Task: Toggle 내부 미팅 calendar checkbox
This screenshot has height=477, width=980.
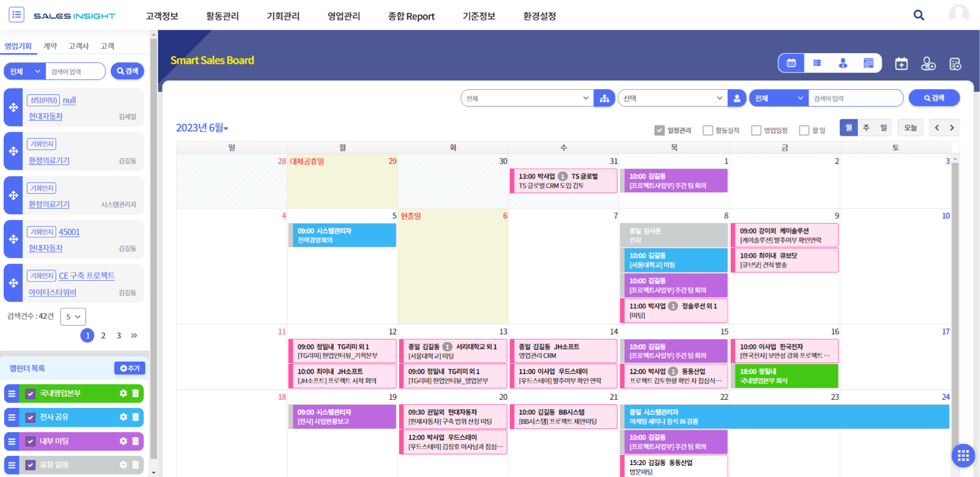Action: [x=31, y=442]
